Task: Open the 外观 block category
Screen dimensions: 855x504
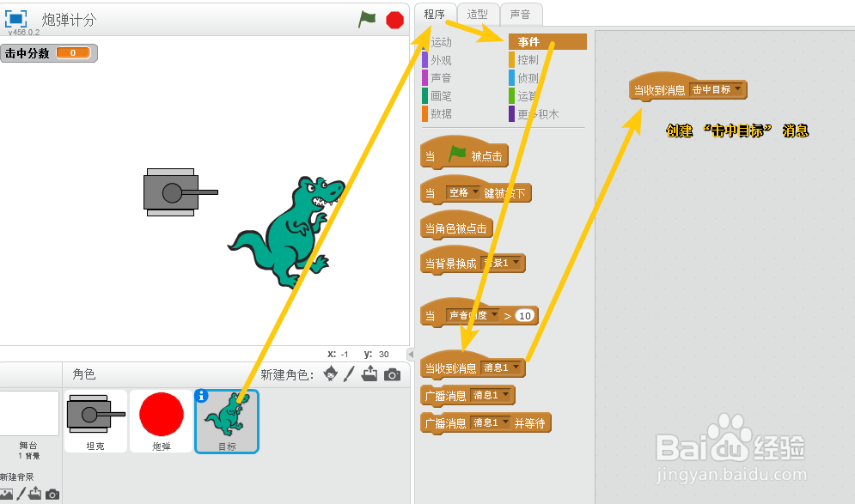Action: tap(441, 60)
